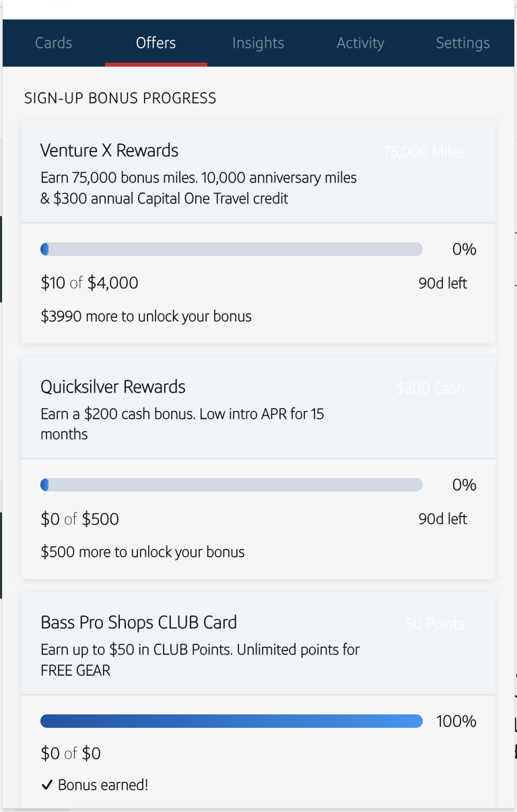Click the $500 more to unlock text
Screen dimensions: 517x812
[x=143, y=552]
